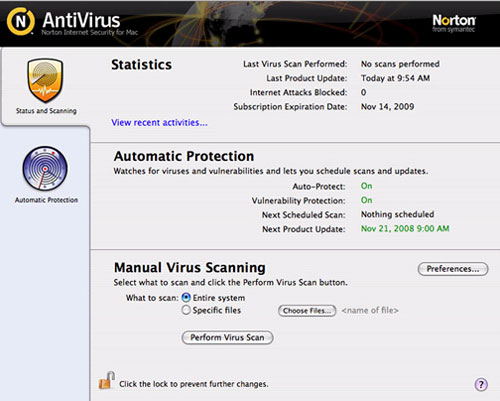Click the Choose Files button
The width and height of the screenshot is (500, 401).
307,311
